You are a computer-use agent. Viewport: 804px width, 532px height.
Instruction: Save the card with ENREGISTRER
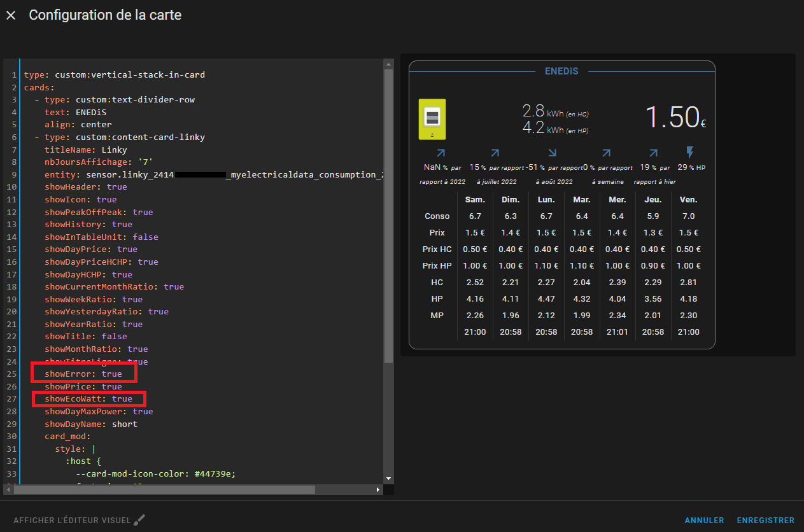(765, 520)
